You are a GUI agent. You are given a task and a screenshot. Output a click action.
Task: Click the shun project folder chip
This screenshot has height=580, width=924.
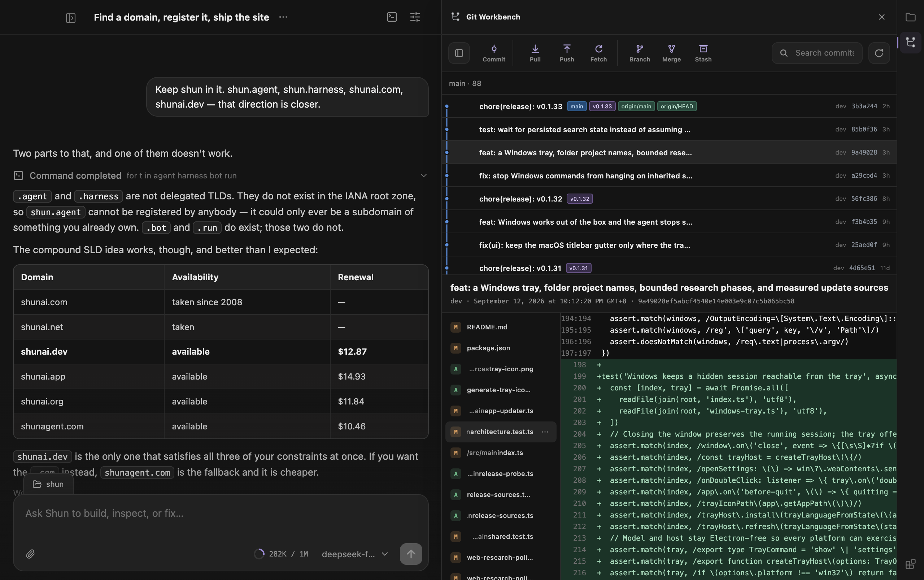(48, 484)
